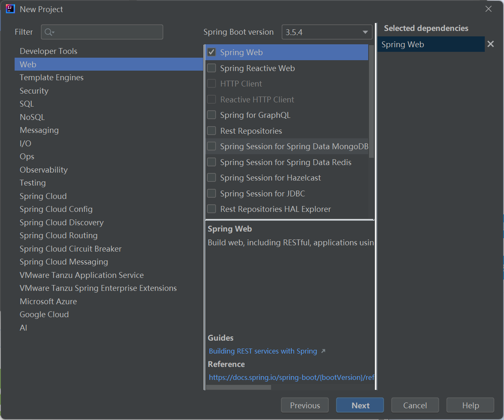Tick Spring Session for Spring Data Redis
Image resolution: width=504 pixels, height=420 pixels.
coord(212,162)
